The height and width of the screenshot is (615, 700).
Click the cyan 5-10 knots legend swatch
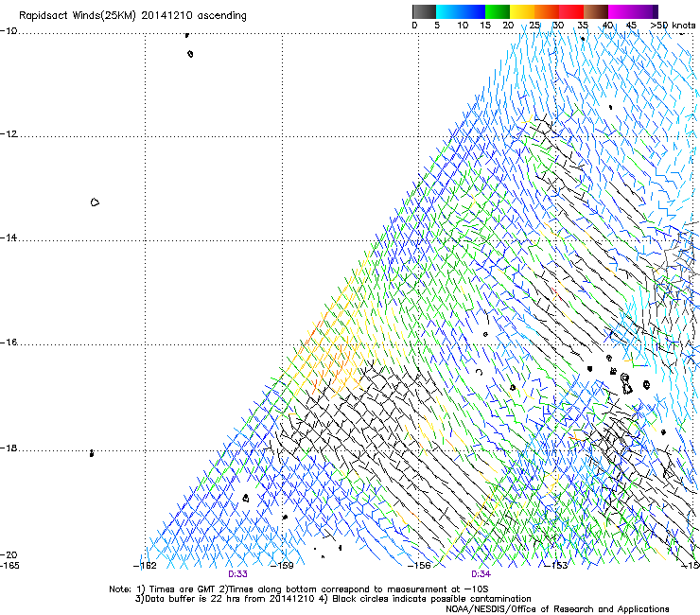click(x=448, y=11)
